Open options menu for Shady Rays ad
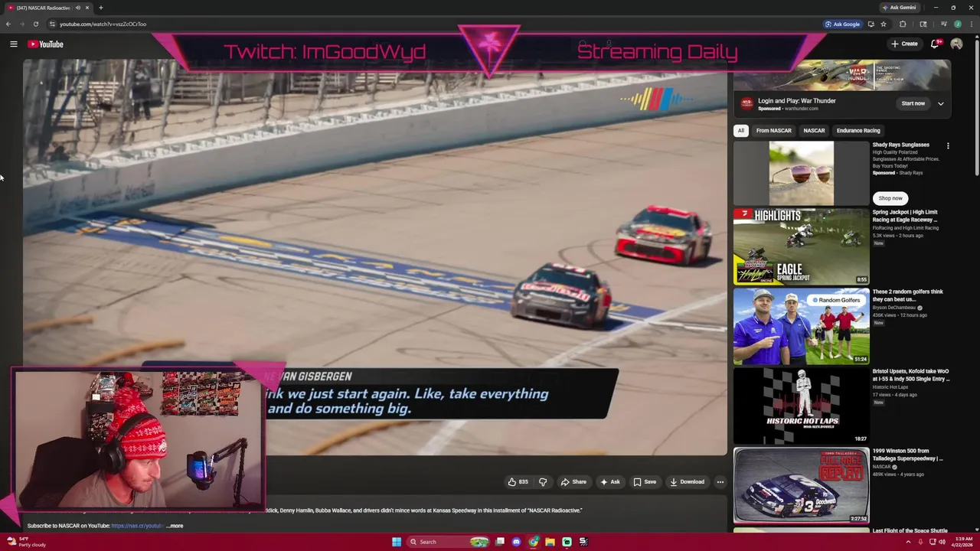Image resolution: width=980 pixels, height=551 pixels. click(948, 145)
